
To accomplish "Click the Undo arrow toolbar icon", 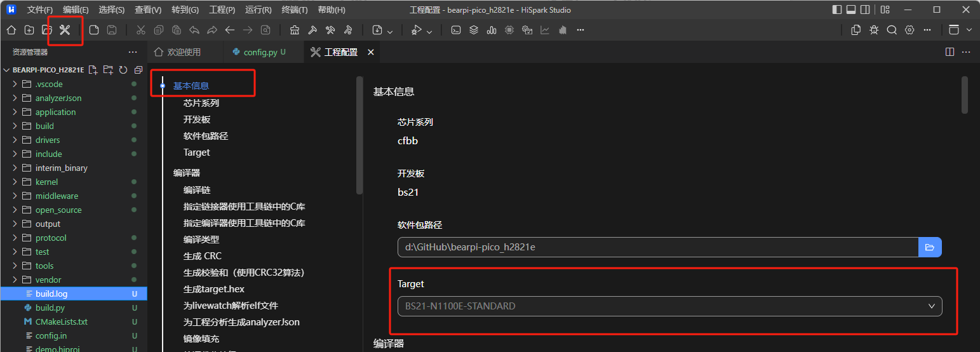I will tap(194, 30).
